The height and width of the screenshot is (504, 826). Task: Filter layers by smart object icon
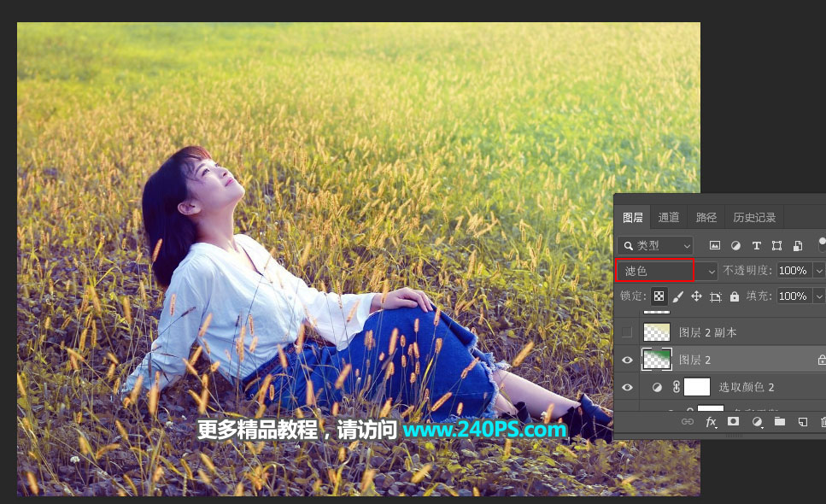pyautogui.click(x=798, y=245)
